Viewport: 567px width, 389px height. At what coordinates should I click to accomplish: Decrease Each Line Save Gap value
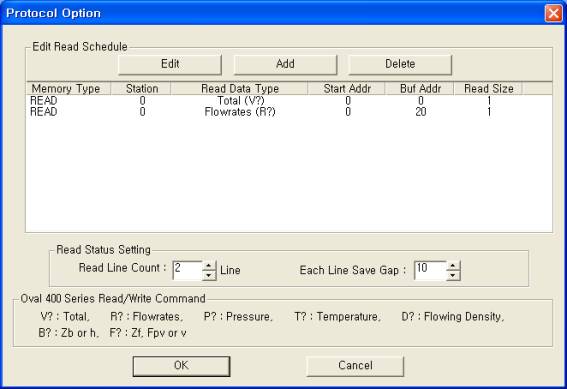click(x=453, y=275)
